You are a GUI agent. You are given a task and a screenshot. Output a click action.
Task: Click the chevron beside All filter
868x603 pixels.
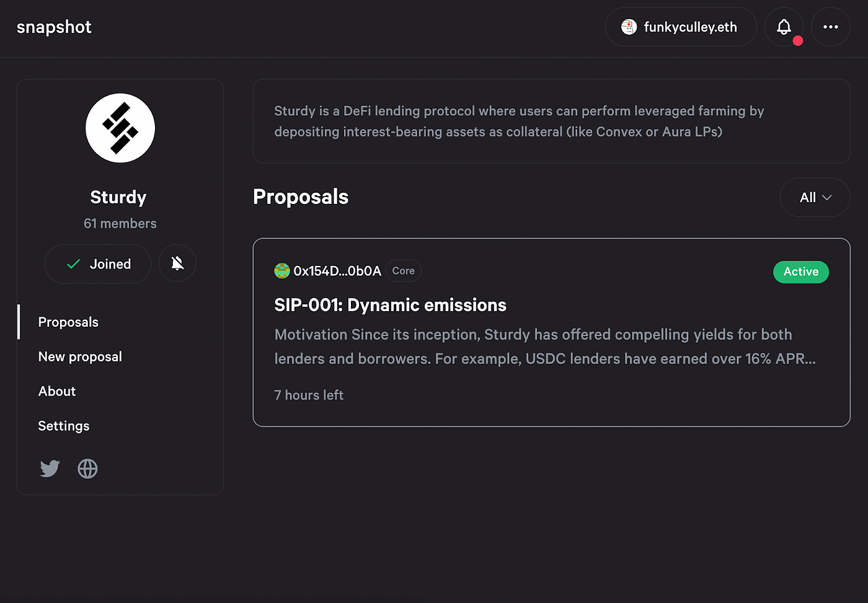tap(826, 198)
